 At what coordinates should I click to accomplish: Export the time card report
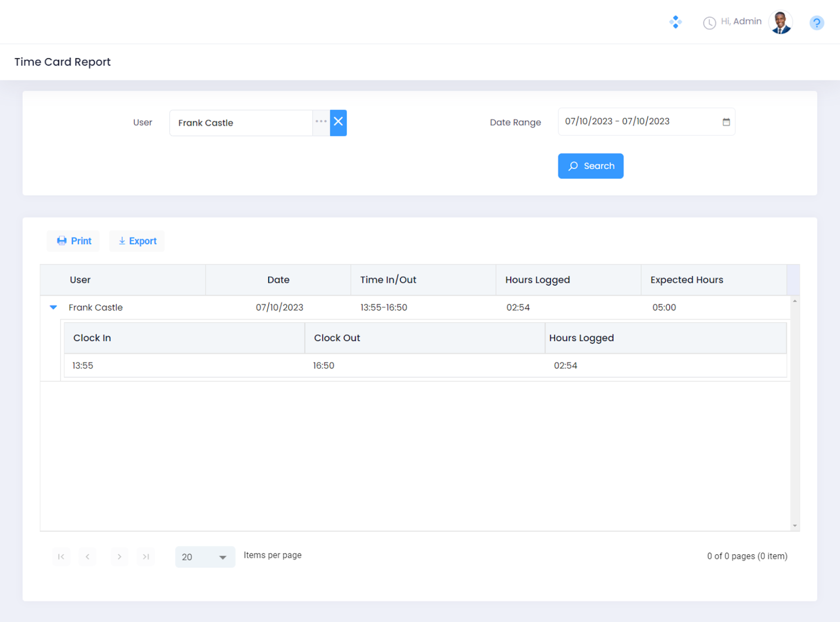pos(137,241)
